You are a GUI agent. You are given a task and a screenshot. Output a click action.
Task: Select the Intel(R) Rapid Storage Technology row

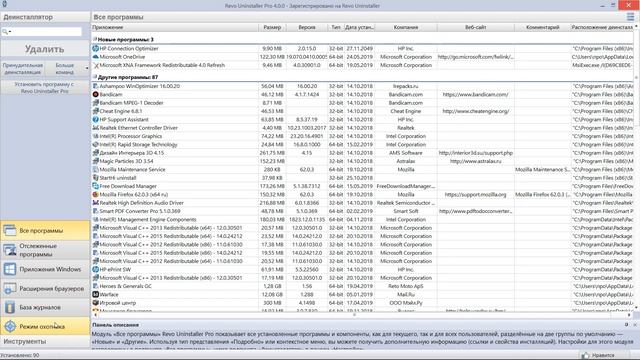(362, 144)
